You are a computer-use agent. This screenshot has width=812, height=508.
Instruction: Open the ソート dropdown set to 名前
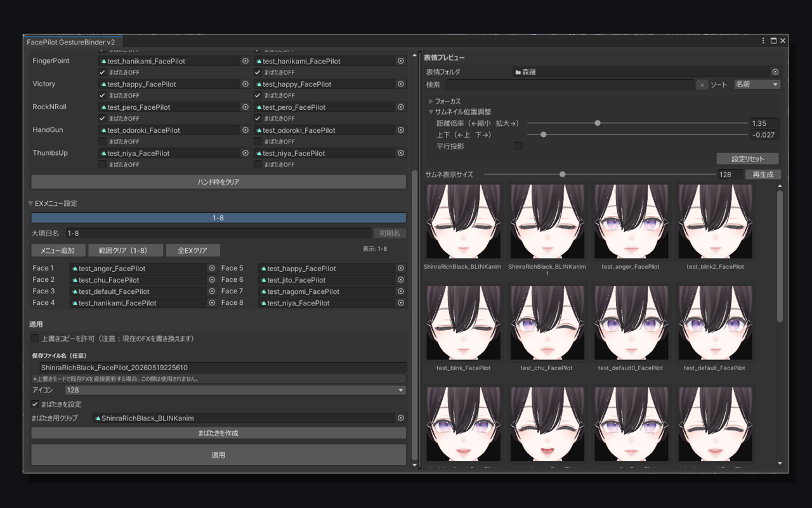[x=757, y=84]
